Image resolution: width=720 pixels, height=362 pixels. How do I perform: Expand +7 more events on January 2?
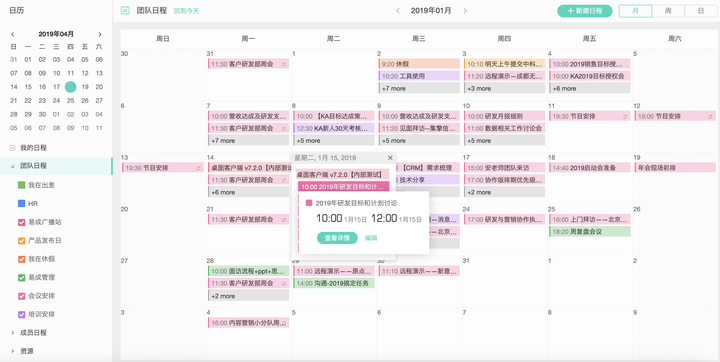tap(419, 88)
